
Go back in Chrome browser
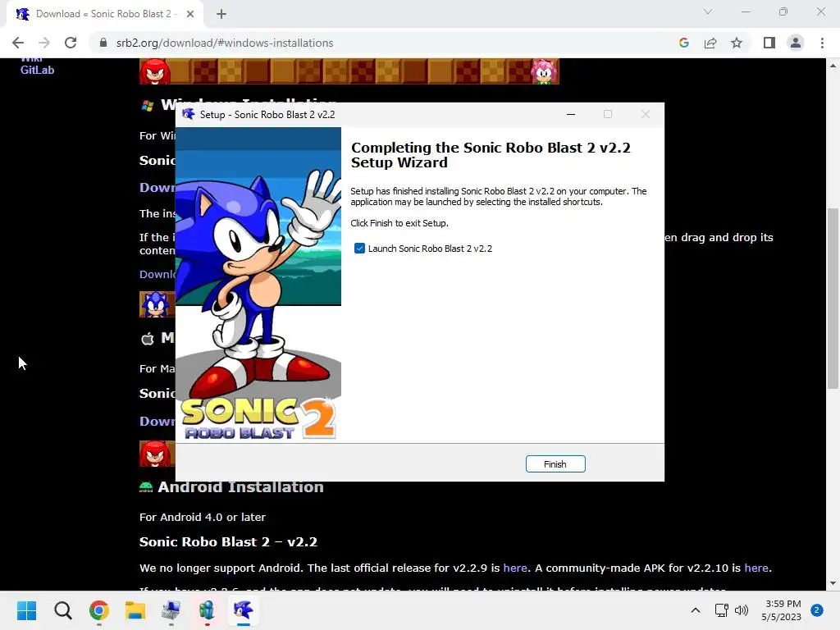click(x=18, y=43)
